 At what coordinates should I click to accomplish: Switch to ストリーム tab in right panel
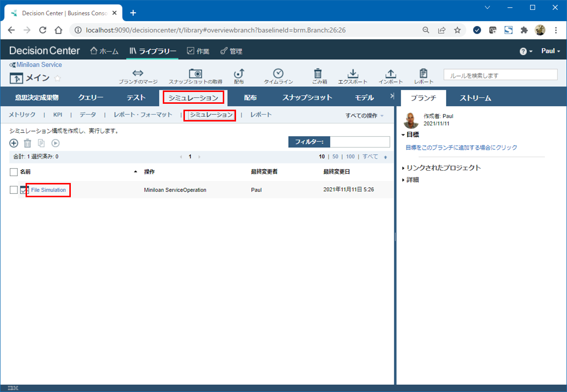click(475, 98)
